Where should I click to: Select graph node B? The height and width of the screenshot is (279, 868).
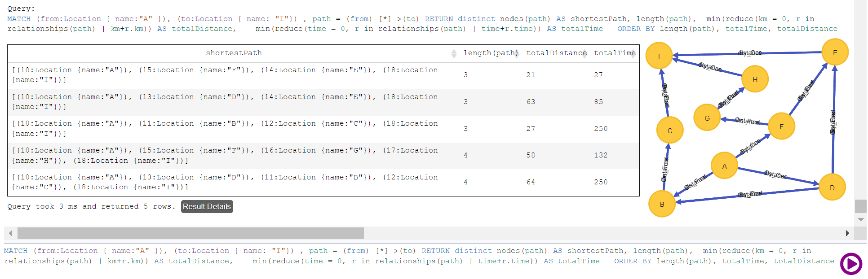662,204
